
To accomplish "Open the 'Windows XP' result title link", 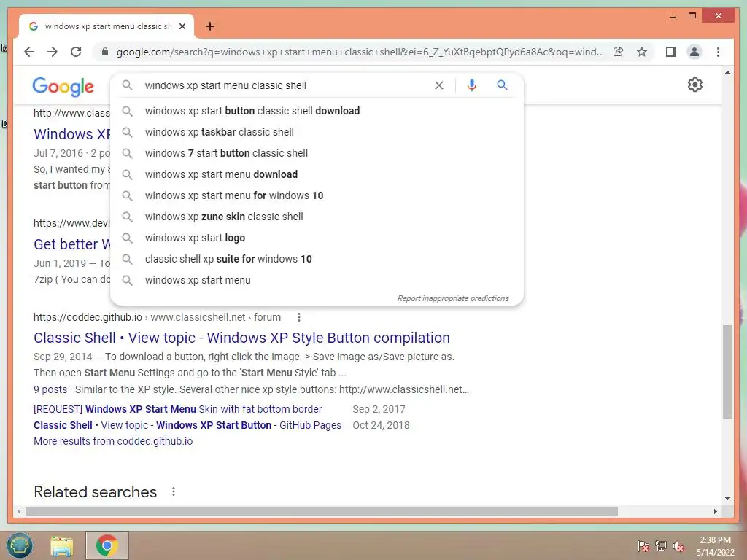I will click(71, 134).
